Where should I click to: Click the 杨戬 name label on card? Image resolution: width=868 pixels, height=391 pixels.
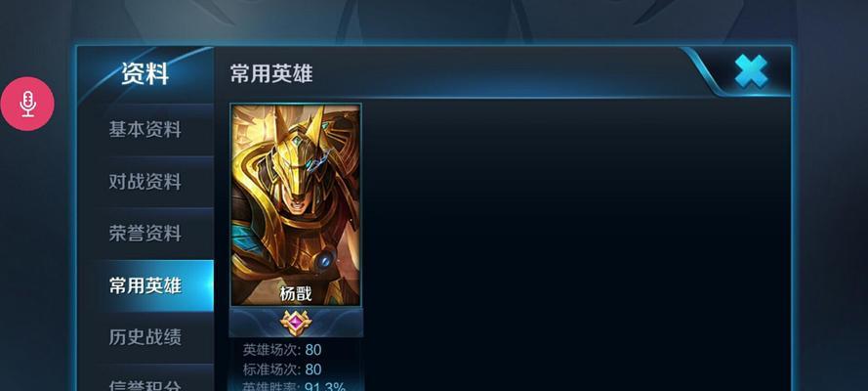296,294
